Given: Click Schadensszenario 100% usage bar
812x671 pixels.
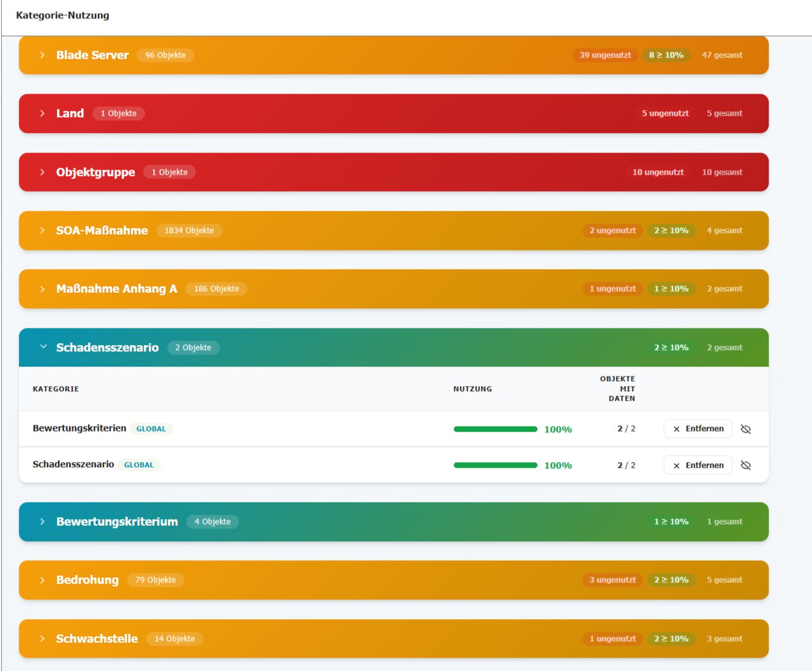Looking at the screenshot, I should [496, 465].
